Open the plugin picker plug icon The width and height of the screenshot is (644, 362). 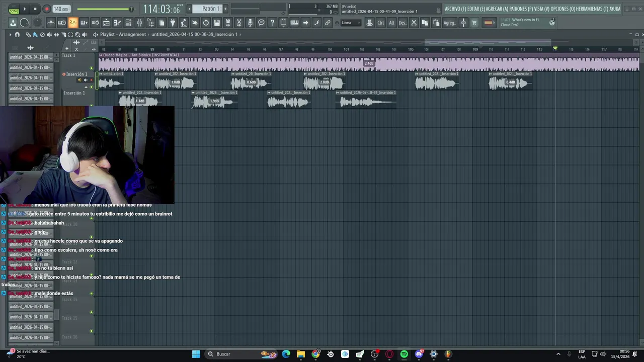(173, 23)
